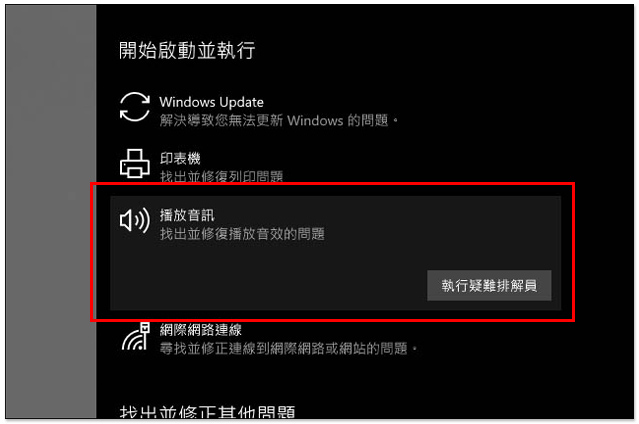The height and width of the screenshot is (424, 639).
Task: Click the text 找出並修復播放音效的問題
Action: point(242,234)
